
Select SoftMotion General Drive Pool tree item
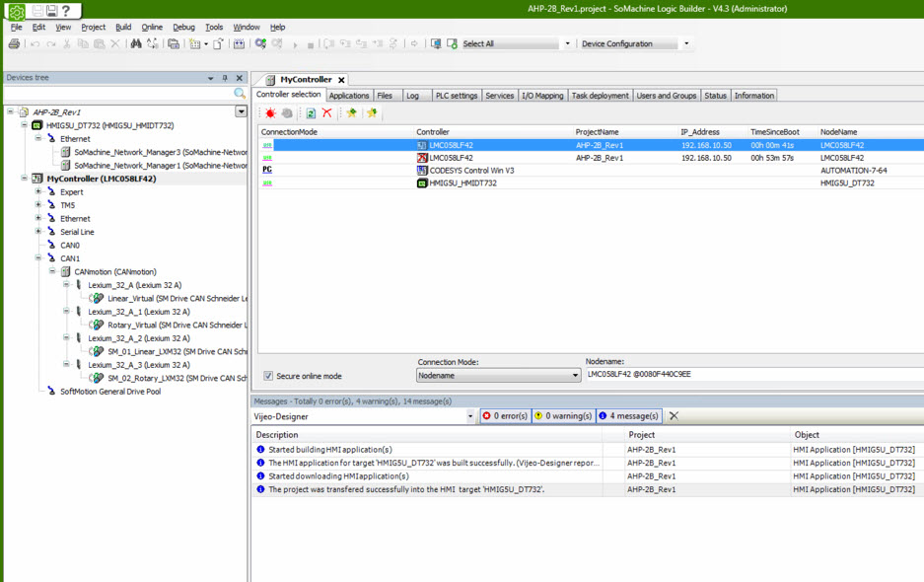(110, 392)
